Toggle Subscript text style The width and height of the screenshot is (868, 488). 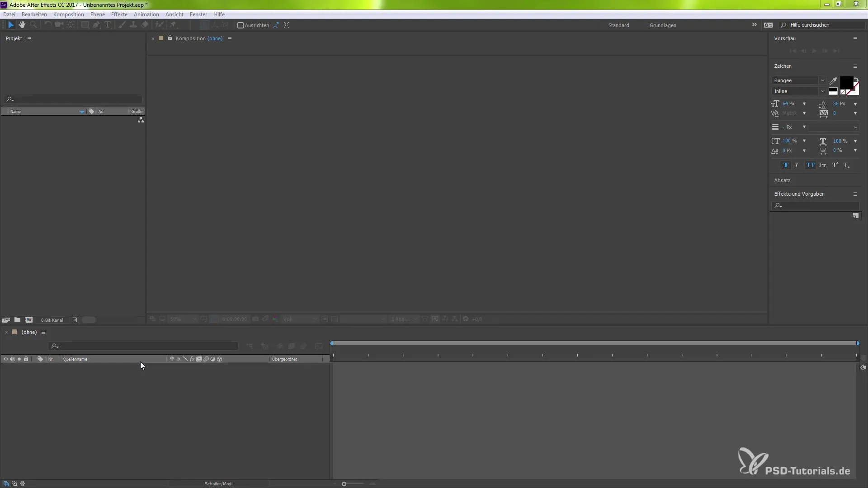[847, 165]
